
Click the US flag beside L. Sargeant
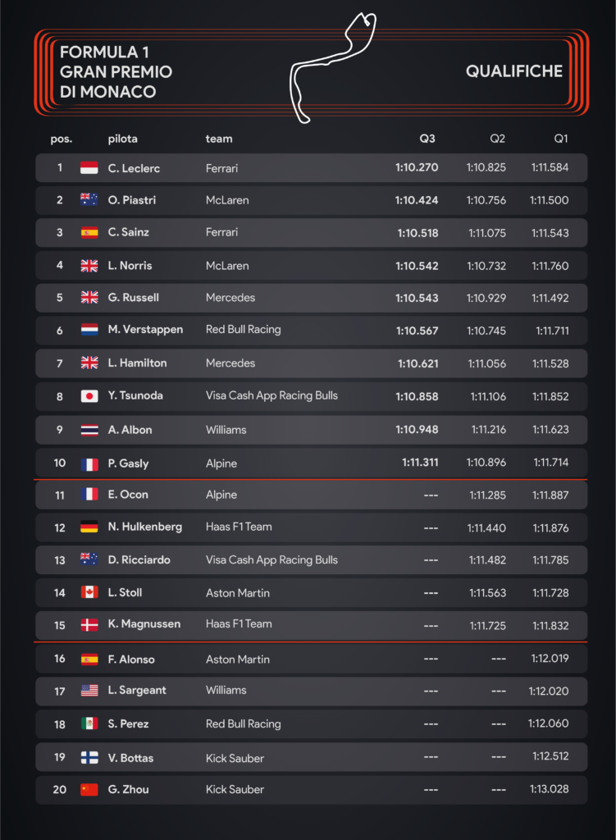pyautogui.click(x=89, y=691)
